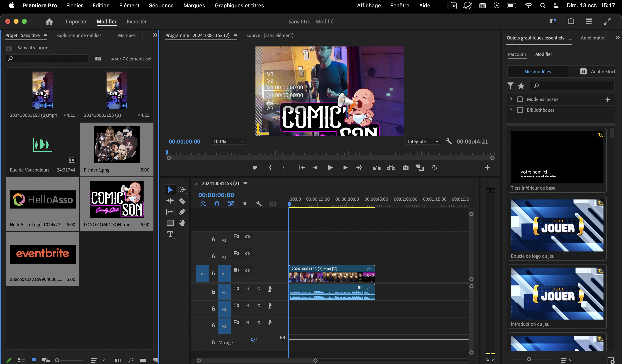Open the Intégrale playback resolution dropdown
Image resolution: width=622 pixels, height=364 pixels.
(423, 141)
